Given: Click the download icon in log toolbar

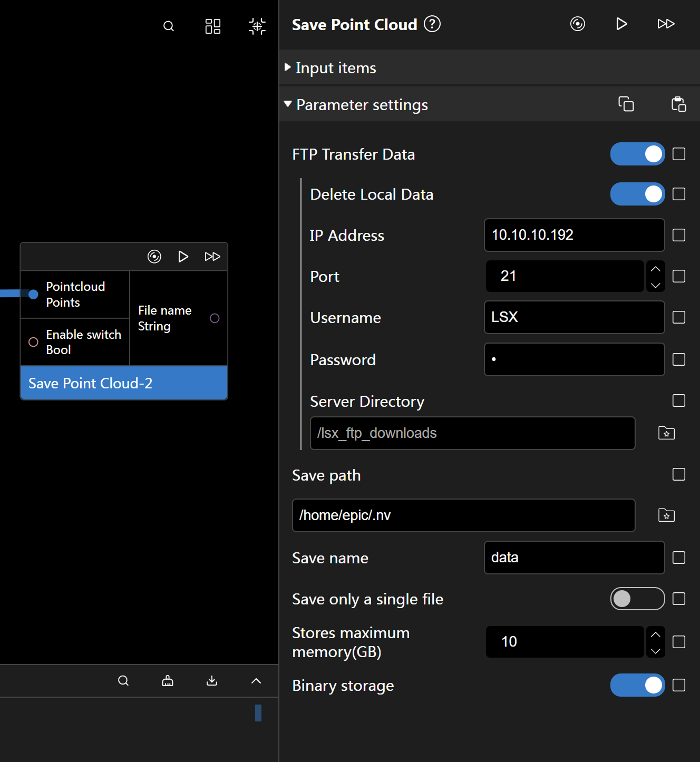Looking at the screenshot, I should point(212,681).
